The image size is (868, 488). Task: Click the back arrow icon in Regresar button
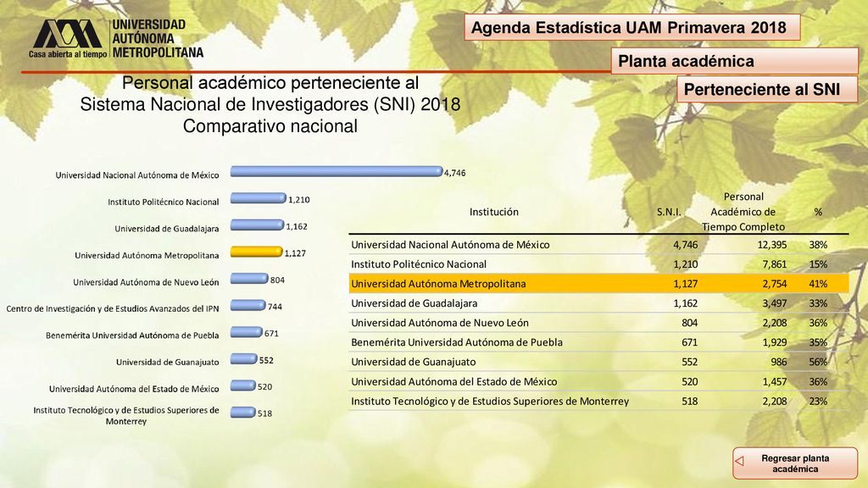pos(739,461)
